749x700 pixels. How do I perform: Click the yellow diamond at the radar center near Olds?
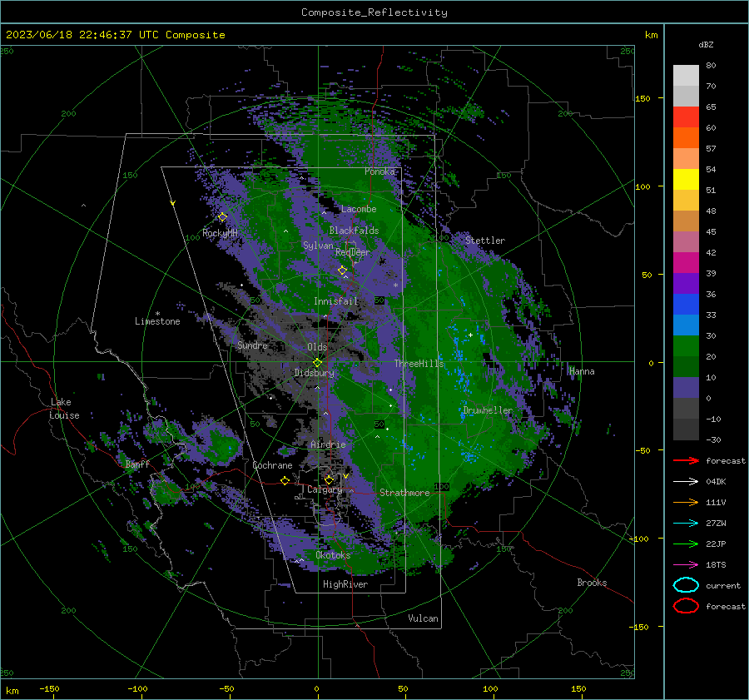[317, 363]
